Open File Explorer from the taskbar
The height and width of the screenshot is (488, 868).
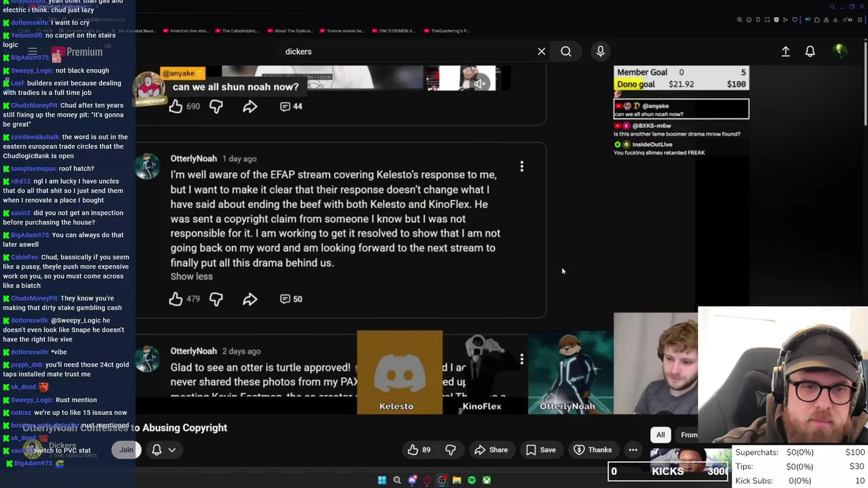click(456, 480)
